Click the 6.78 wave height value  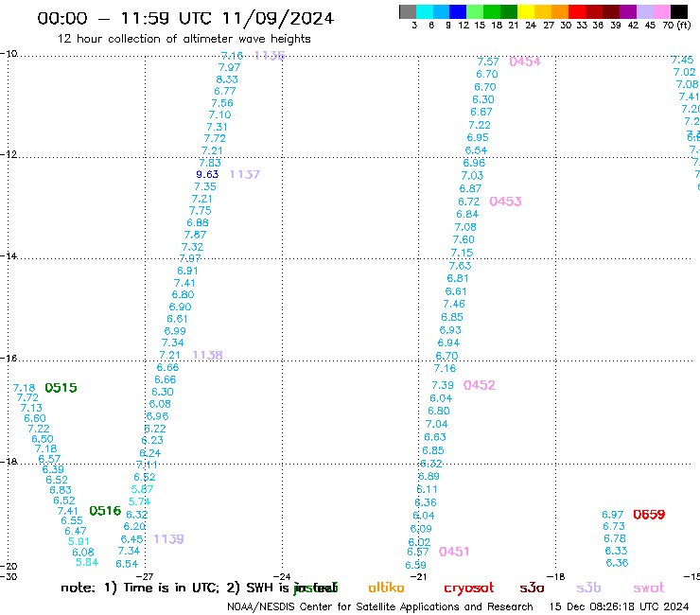(615, 538)
